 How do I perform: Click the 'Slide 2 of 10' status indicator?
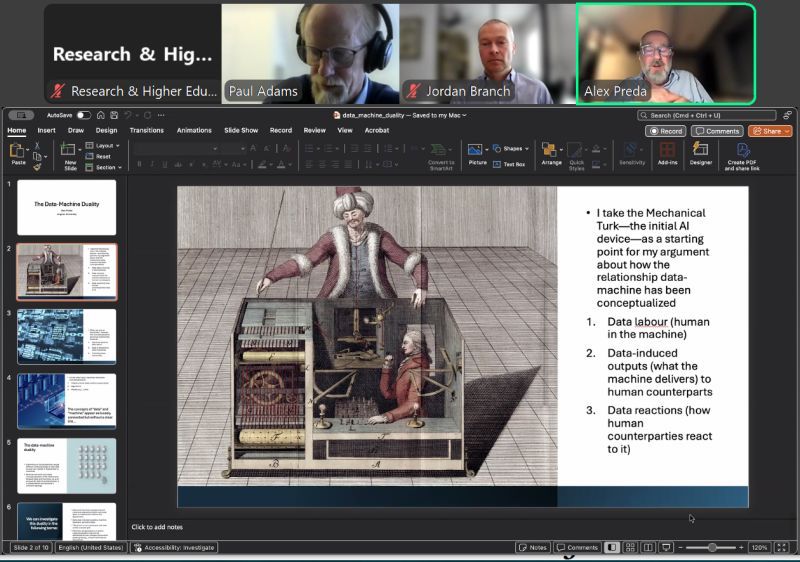pos(31,548)
